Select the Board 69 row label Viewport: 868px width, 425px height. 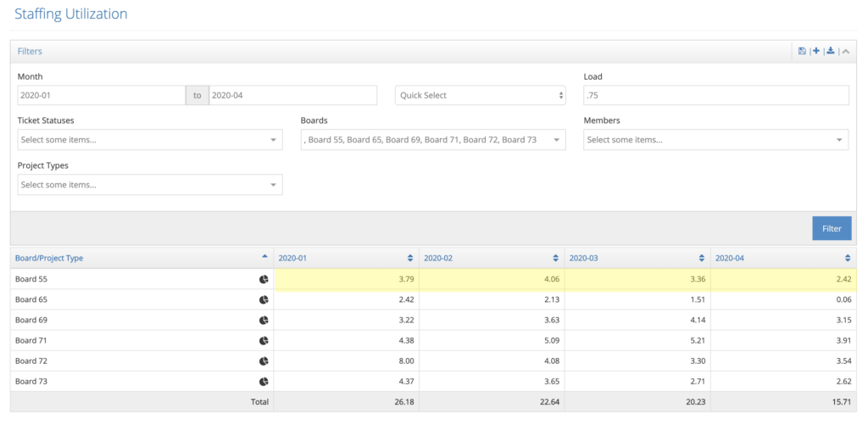tap(31, 321)
